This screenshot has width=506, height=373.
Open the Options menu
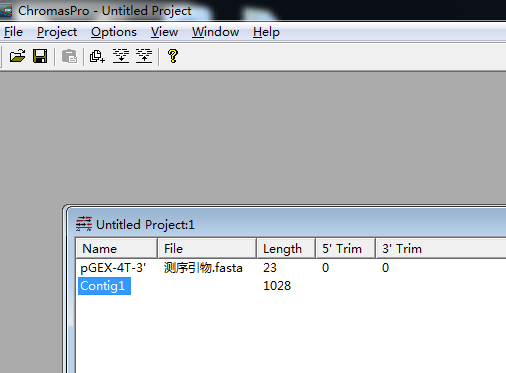click(x=114, y=32)
